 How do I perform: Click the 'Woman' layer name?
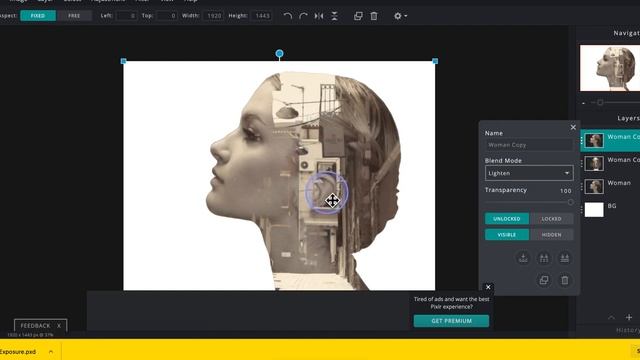pos(619,183)
